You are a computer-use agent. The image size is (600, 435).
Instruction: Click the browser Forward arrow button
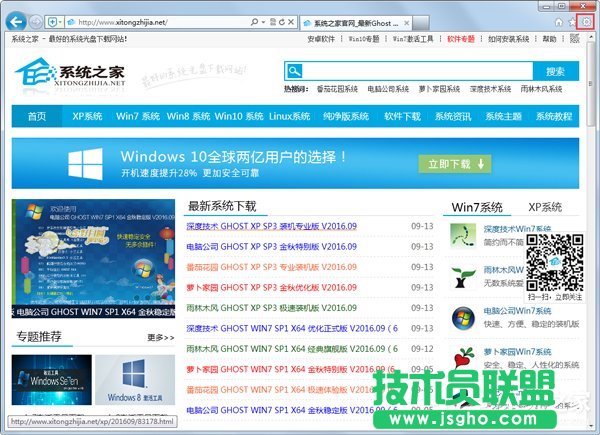point(36,22)
